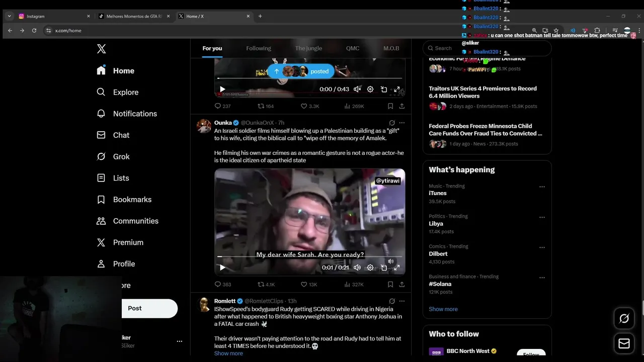Screen dimensions: 644x362
Task: Open more options on Ounka's post
Action: tap(402, 123)
